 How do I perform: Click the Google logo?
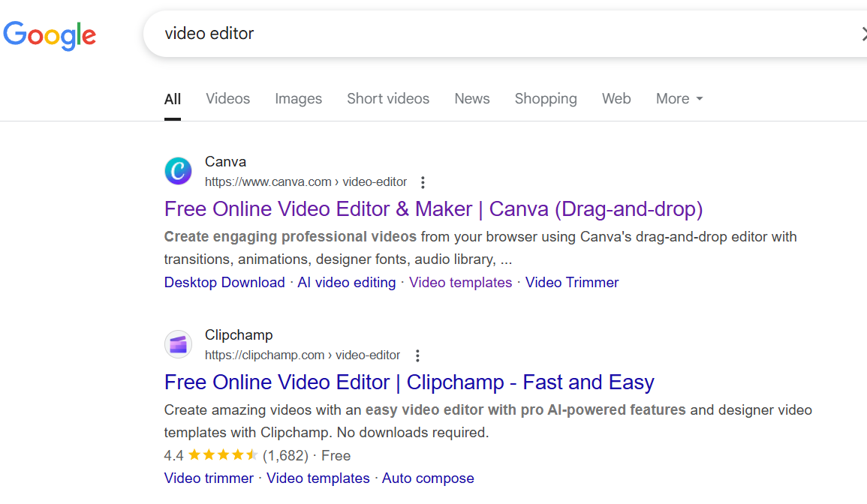tap(50, 35)
